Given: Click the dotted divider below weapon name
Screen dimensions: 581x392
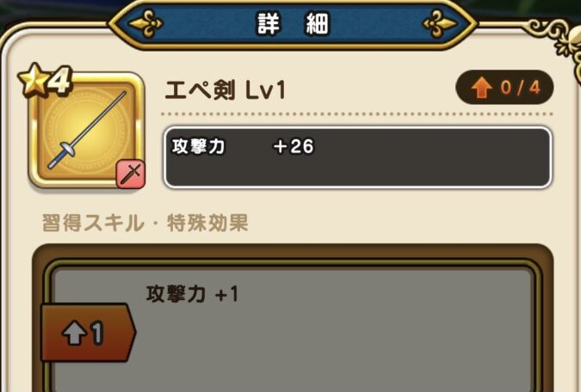Looking at the screenshot, I should [357, 114].
